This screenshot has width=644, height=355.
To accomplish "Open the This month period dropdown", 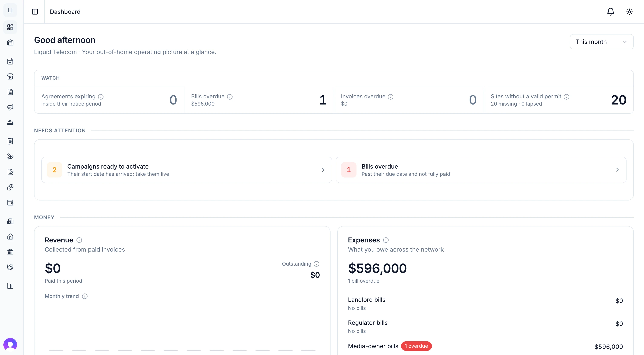I will 601,42.
